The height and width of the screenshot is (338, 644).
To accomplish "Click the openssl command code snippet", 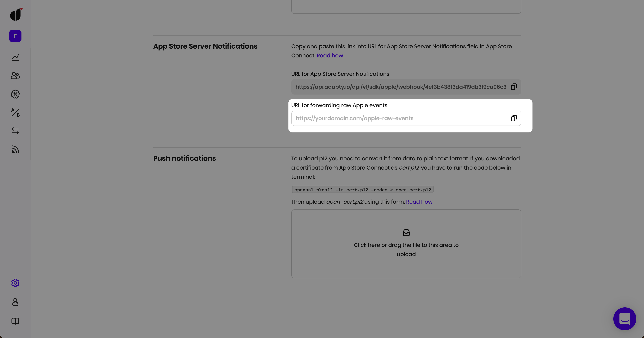I will [362, 190].
